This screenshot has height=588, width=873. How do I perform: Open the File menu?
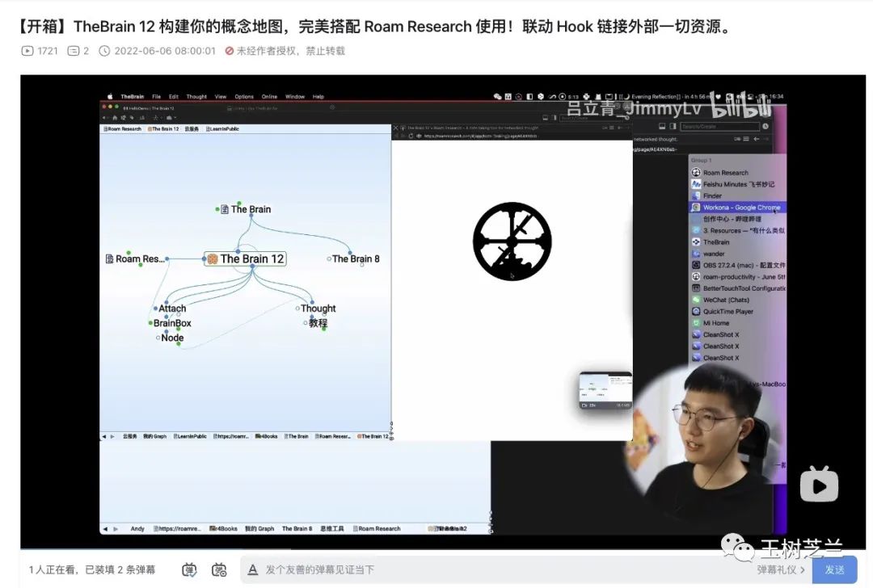157,97
